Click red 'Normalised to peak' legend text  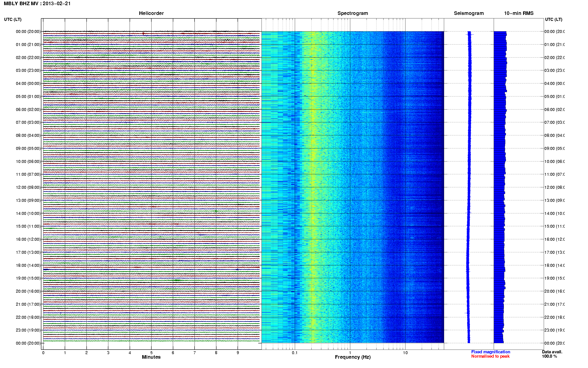490,356
